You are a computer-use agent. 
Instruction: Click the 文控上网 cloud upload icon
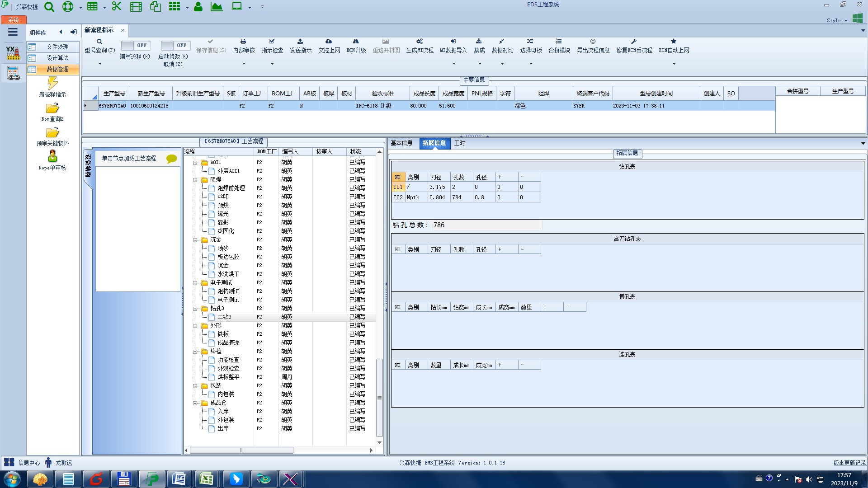click(329, 42)
